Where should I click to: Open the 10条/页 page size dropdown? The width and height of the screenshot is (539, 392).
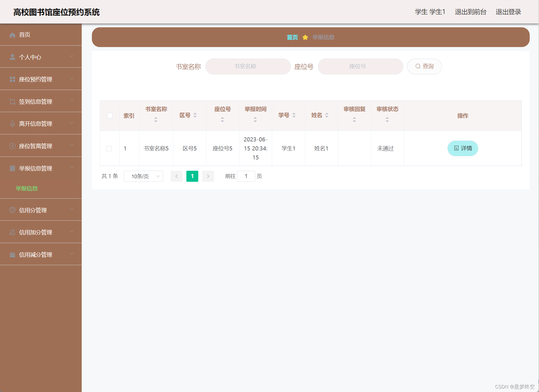pos(143,176)
